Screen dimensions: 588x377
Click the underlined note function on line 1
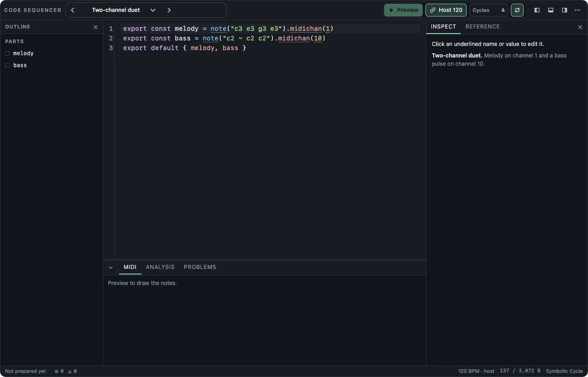tap(219, 29)
